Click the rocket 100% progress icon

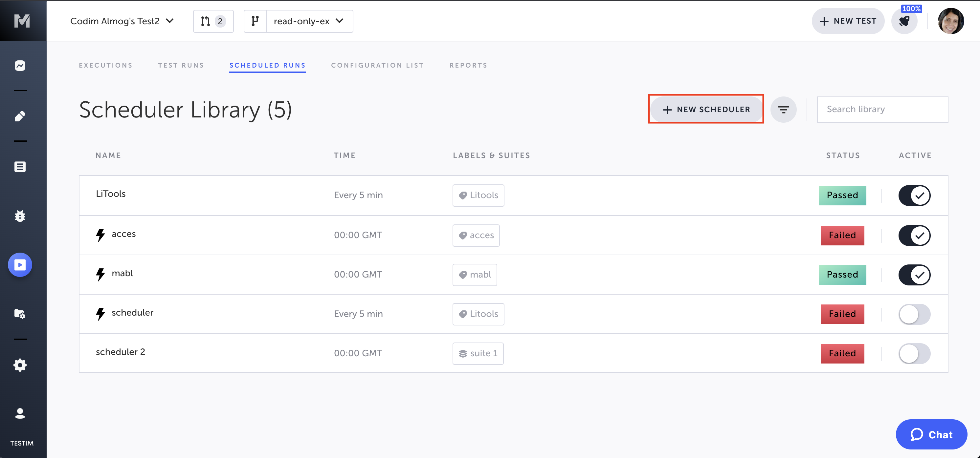pyautogui.click(x=904, y=21)
